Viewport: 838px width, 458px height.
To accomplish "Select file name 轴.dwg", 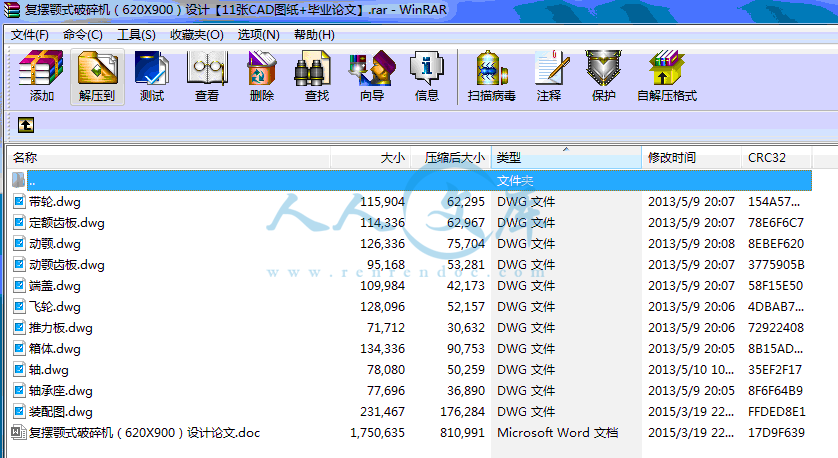I will [x=49, y=370].
